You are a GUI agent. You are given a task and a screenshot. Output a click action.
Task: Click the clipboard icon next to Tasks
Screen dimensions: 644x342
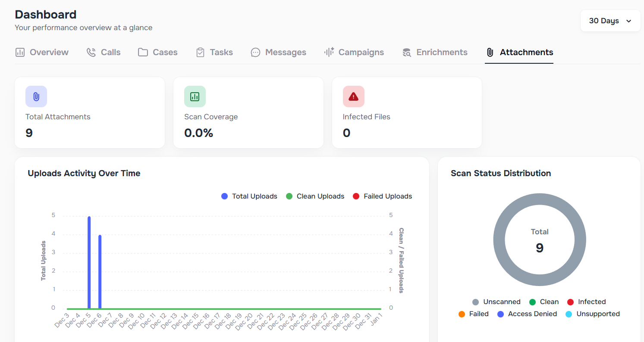tap(200, 52)
